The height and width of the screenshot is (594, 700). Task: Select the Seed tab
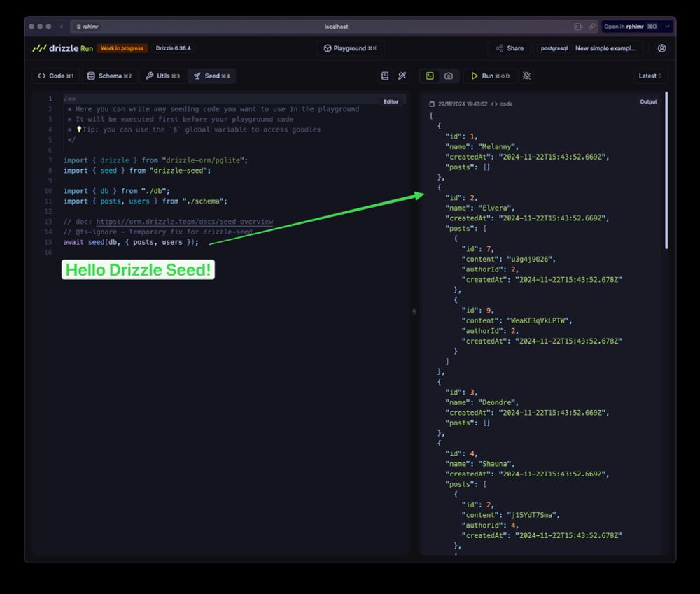(x=212, y=76)
